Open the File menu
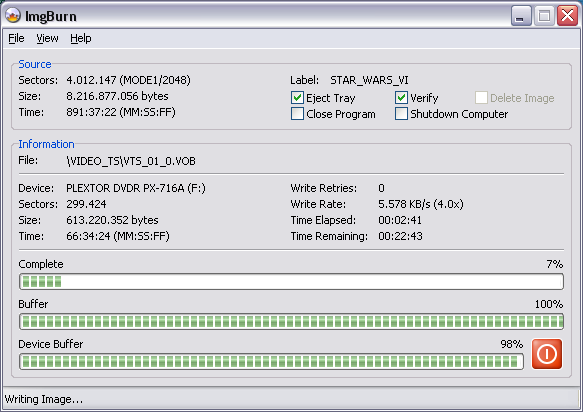Viewport: 583px width, 412px height. click(x=16, y=38)
